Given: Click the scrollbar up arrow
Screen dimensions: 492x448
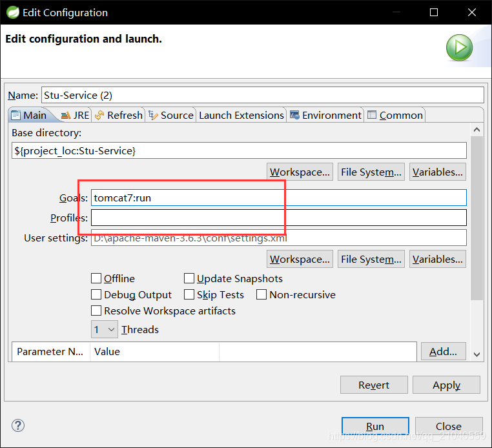Looking at the screenshot, I should [x=477, y=130].
